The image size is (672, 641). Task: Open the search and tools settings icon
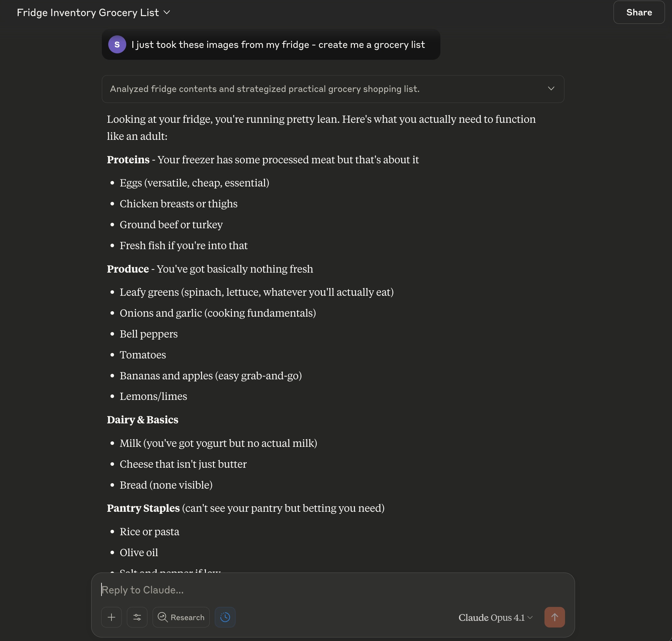pyautogui.click(x=137, y=617)
